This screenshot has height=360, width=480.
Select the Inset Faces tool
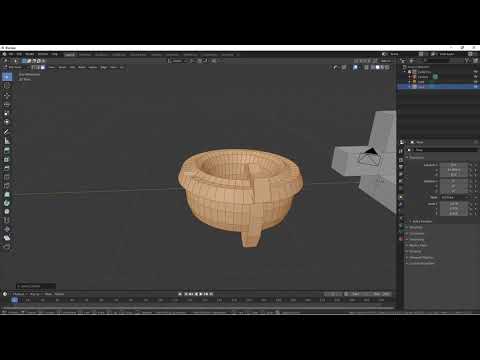[x=7, y=159]
